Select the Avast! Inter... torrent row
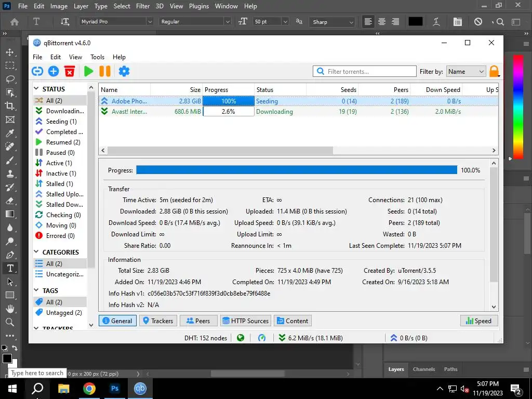 pyautogui.click(x=298, y=111)
